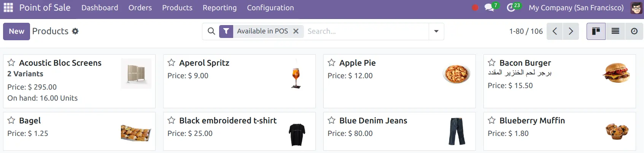Click the search magnifier icon
Screen dimensions: 644x153
[211, 31]
